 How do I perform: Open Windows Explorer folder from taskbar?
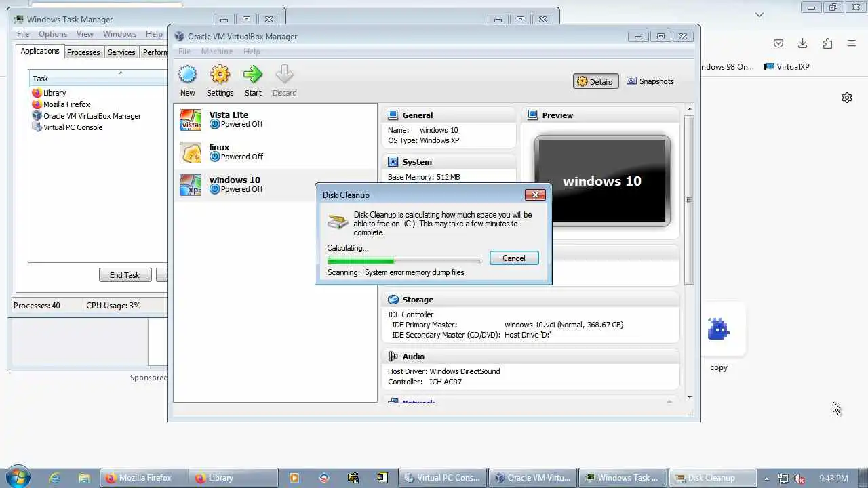pos(83,478)
